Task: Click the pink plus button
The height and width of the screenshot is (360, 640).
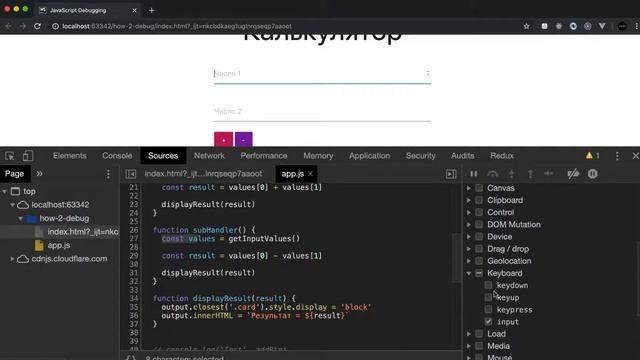Action: tap(223, 140)
